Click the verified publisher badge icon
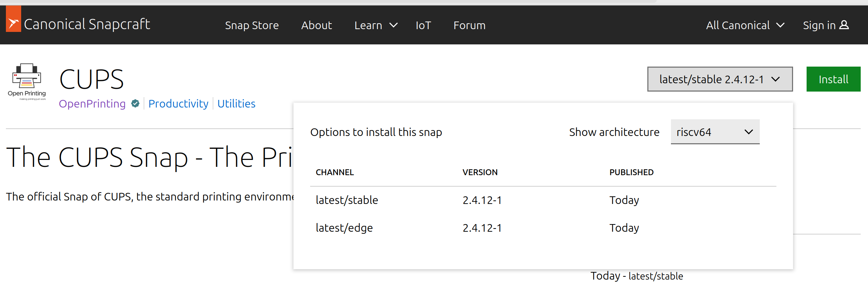The image size is (868, 282). pos(135,103)
